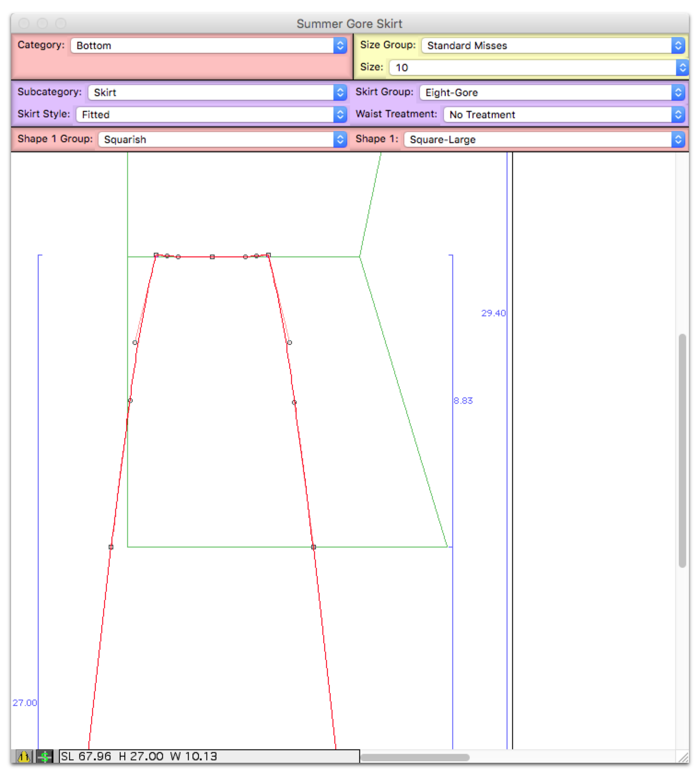Click the status field reading SL 67.96
The width and height of the screenshot is (700, 776).
pos(209,756)
